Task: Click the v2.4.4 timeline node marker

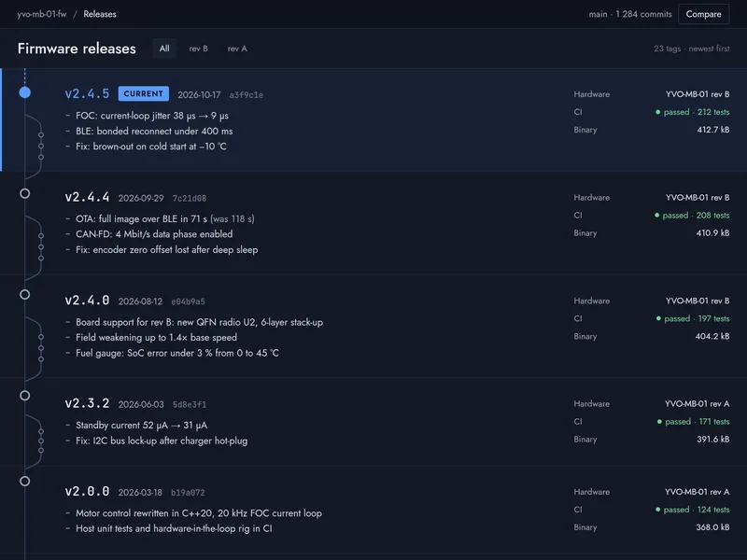Action: tap(25, 193)
